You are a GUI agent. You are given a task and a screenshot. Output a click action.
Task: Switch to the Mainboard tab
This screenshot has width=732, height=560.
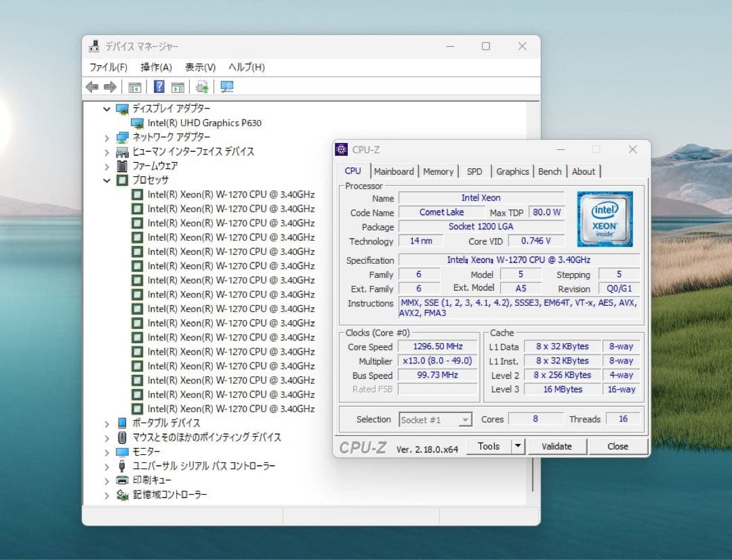394,172
